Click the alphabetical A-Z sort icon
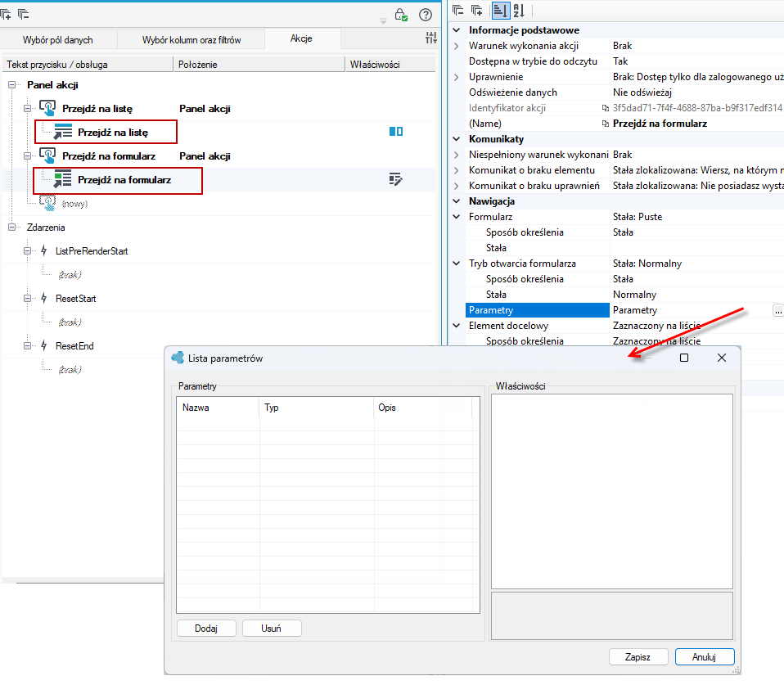This screenshot has width=784, height=685. tap(519, 10)
